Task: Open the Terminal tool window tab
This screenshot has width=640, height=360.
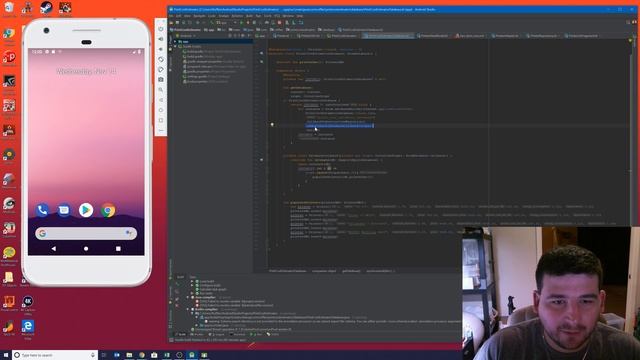Action: [238, 334]
